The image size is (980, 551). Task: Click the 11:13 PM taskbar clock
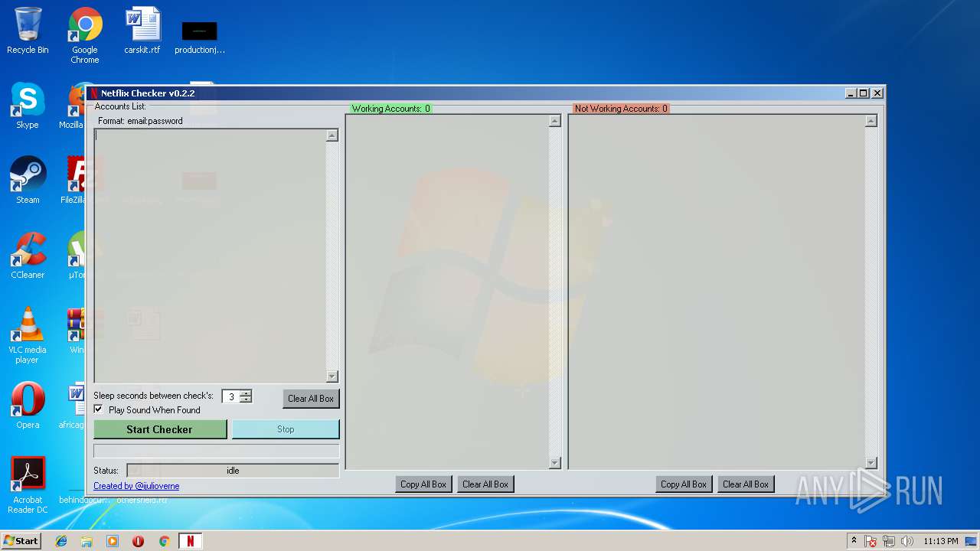(940, 541)
